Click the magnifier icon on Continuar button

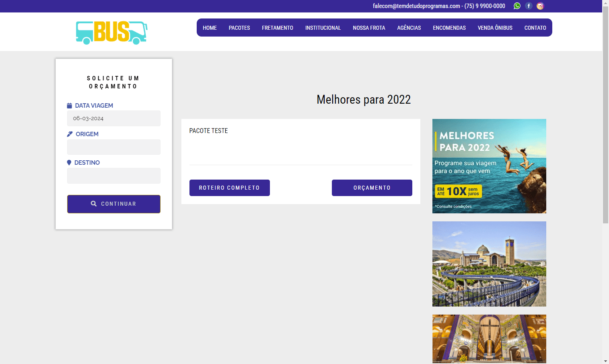point(94,204)
